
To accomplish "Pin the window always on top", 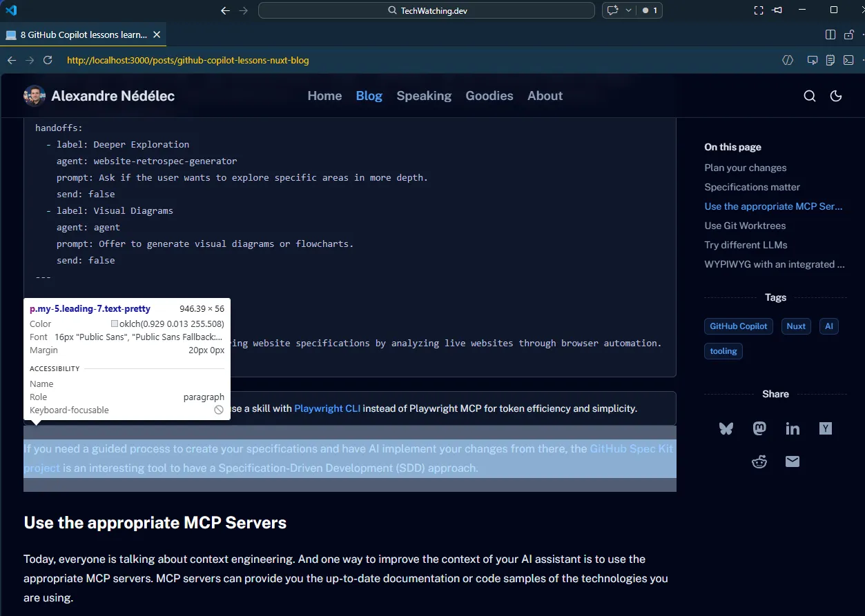I will 777,10.
